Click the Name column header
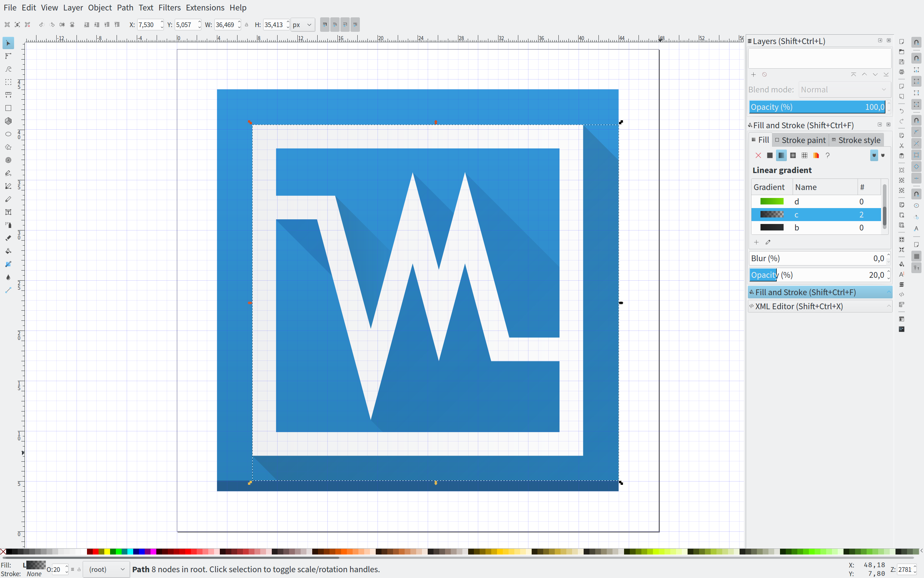The height and width of the screenshot is (578, 924). tap(825, 187)
